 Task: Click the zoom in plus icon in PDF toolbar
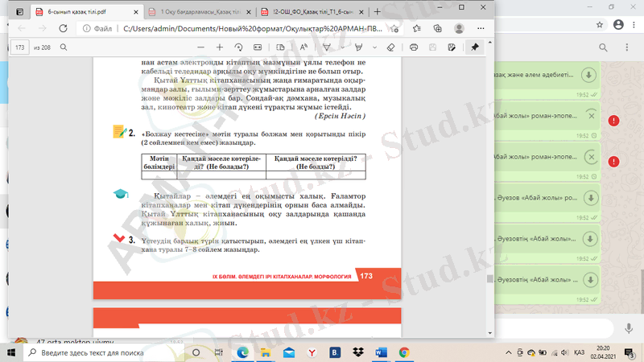pyautogui.click(x=219, y=47)
